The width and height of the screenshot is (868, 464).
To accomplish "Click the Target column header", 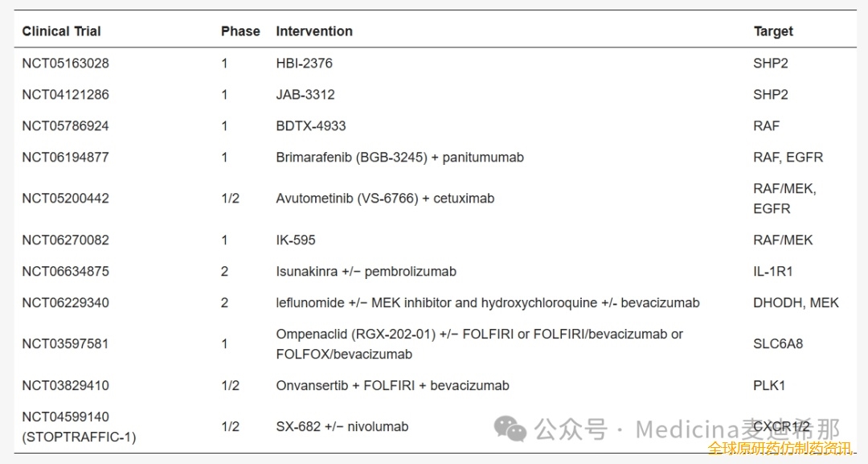I will [773, 31].
